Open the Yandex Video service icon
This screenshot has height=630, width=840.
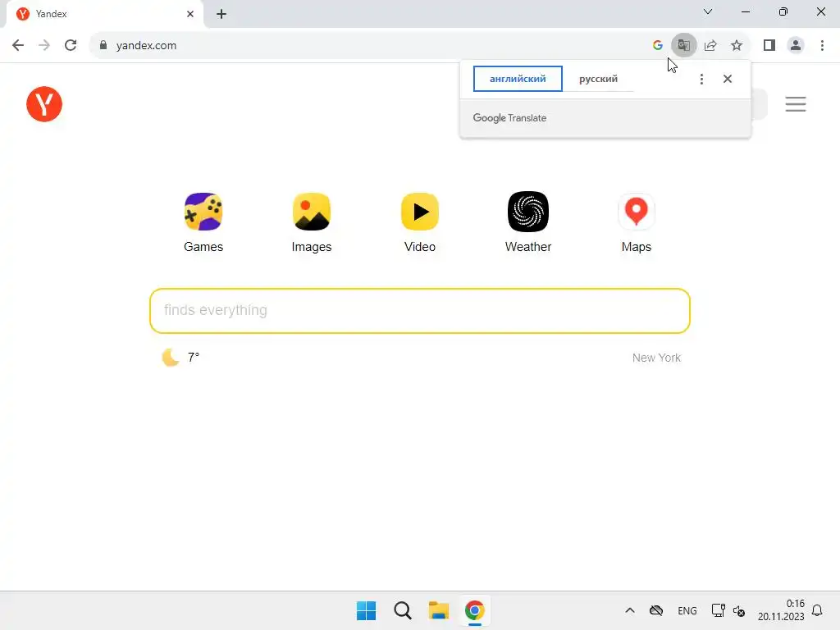(419, 212)
